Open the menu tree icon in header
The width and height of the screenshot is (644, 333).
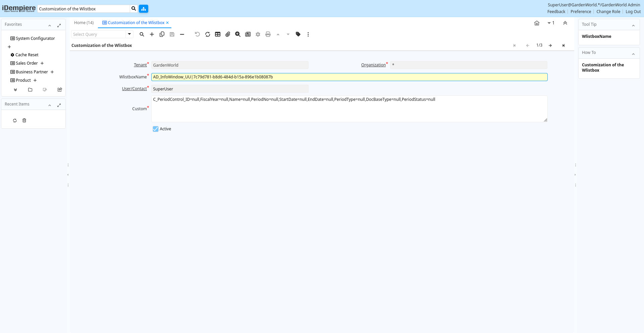tap(144, 9)
